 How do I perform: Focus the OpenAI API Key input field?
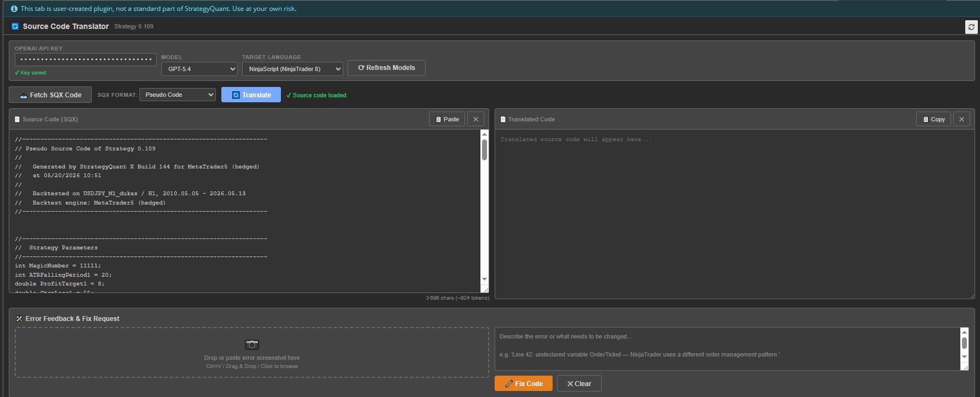(86, 59)
